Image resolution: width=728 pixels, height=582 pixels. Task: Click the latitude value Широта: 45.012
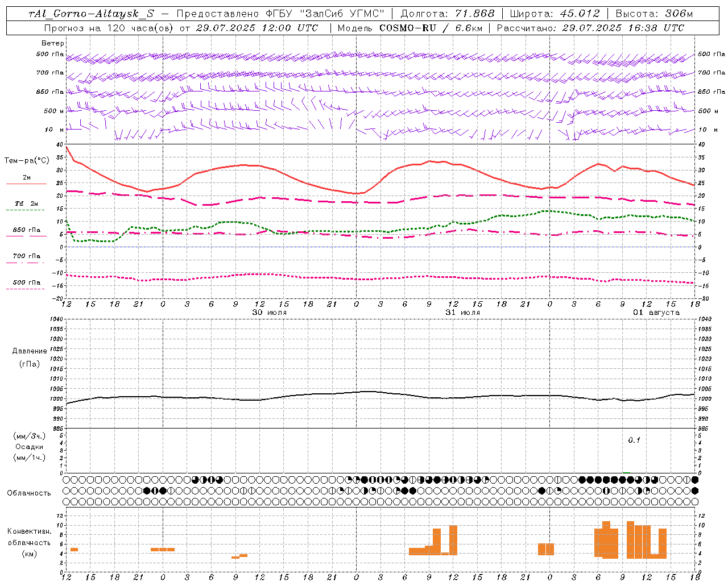point(555,14)
